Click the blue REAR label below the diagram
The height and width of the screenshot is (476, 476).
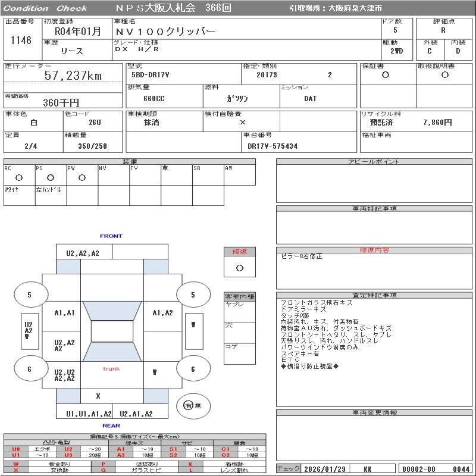pos(111,425)
